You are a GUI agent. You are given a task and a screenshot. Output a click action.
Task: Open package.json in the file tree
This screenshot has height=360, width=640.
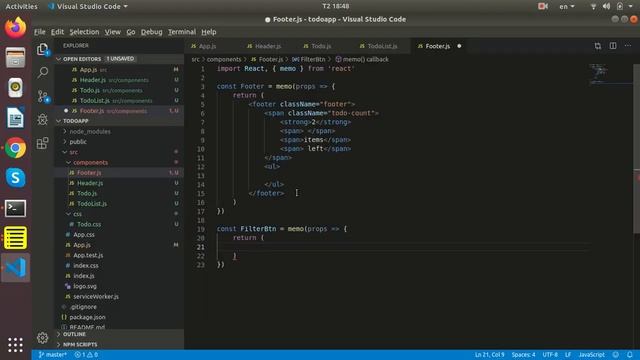(87, 317)
